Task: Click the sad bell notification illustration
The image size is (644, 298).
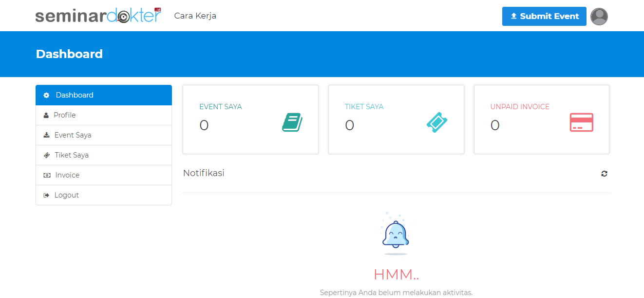Action: [x=396, y=234]
